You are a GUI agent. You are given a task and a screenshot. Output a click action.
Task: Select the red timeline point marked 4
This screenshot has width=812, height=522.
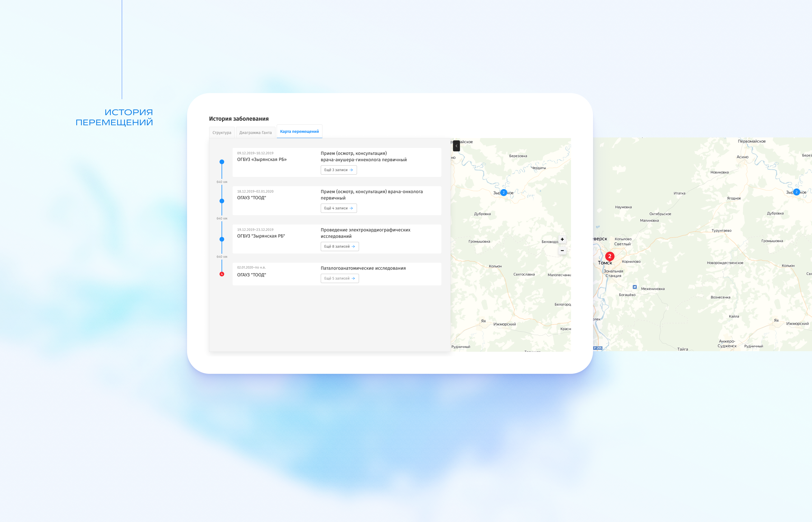222,274
